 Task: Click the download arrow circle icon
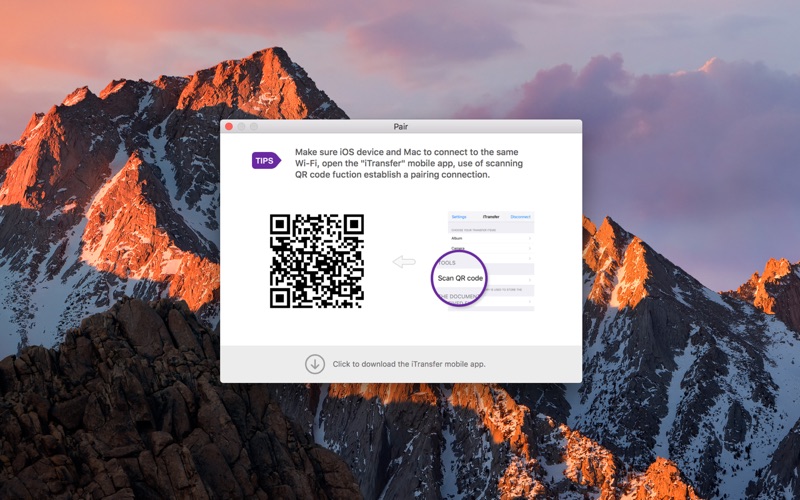pyautogui.click(x=315, y=364)
